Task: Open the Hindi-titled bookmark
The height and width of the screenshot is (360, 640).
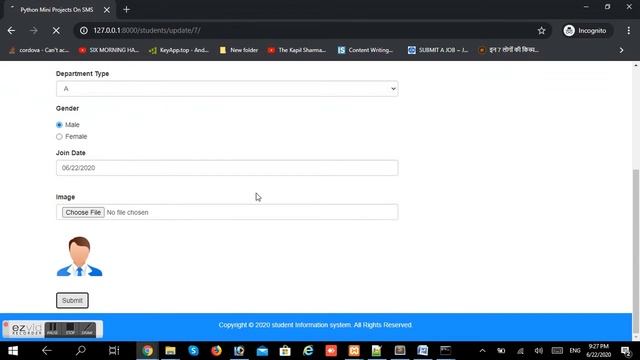Action: (509, 50)
